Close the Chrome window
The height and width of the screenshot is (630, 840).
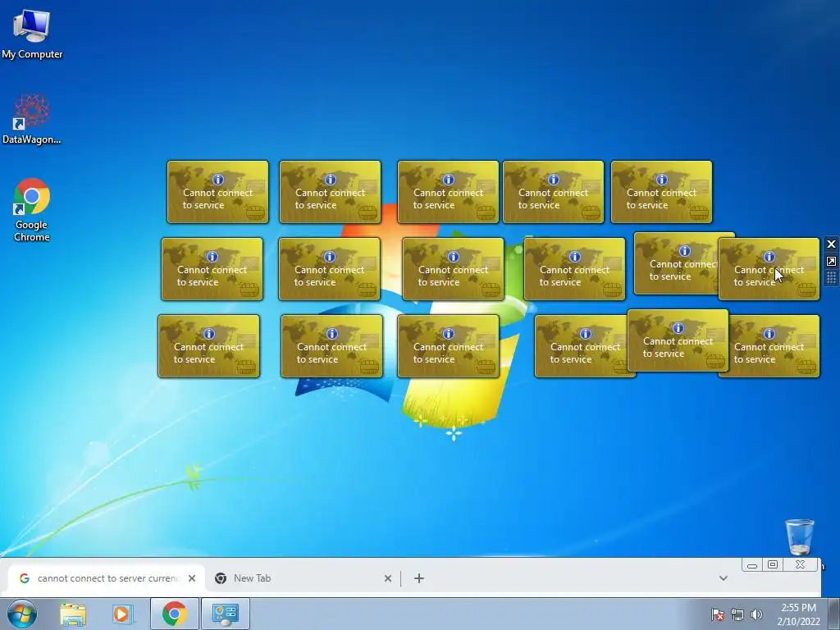click(x=800, y=564)
